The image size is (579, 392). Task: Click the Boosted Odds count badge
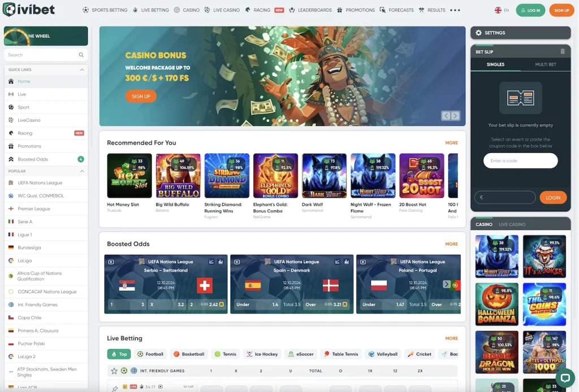click(81, 159)
